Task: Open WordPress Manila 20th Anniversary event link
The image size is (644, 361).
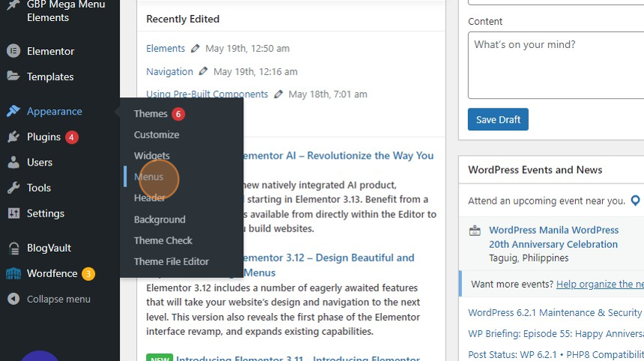Action: (553, 237)
